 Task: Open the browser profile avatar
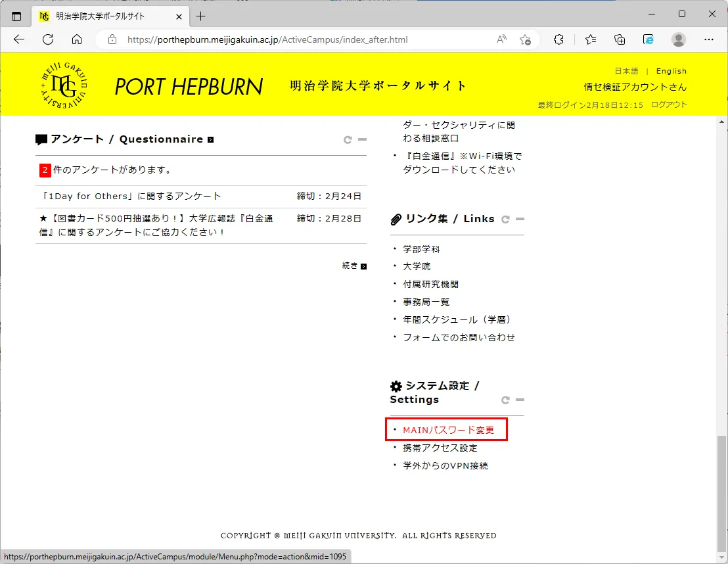[678, 39]
